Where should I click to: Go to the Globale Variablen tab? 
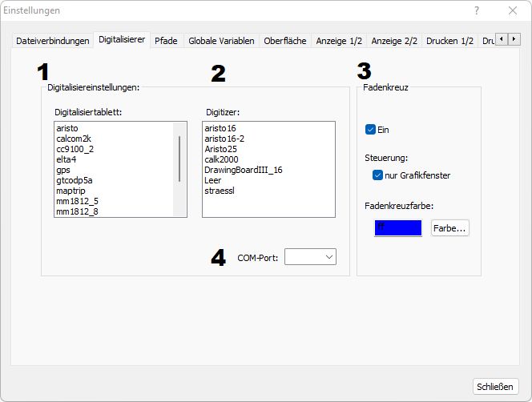221,40
